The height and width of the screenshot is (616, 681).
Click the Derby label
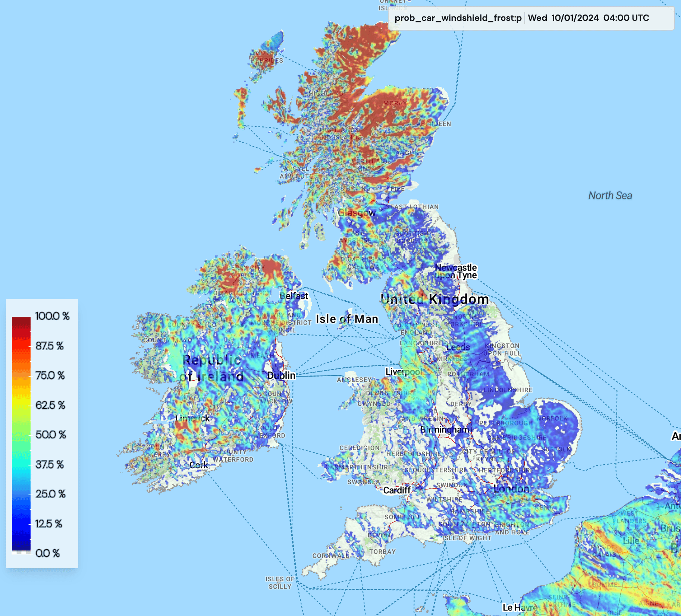[461, 404]
